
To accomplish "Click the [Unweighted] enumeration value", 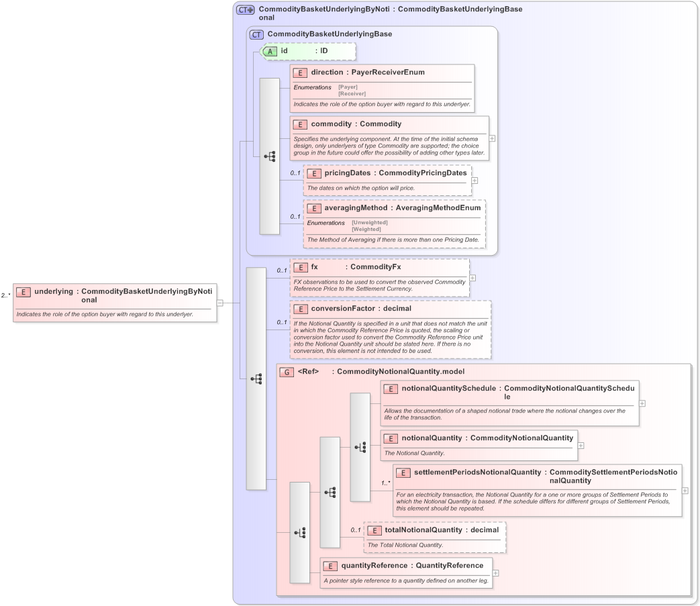I will click(x=370, y=222).
